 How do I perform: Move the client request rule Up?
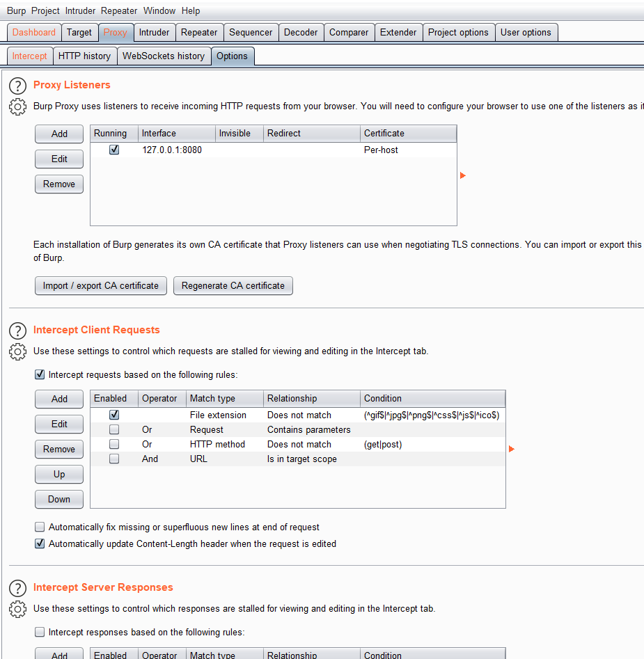pyautogui.click(x=59, y=475)
